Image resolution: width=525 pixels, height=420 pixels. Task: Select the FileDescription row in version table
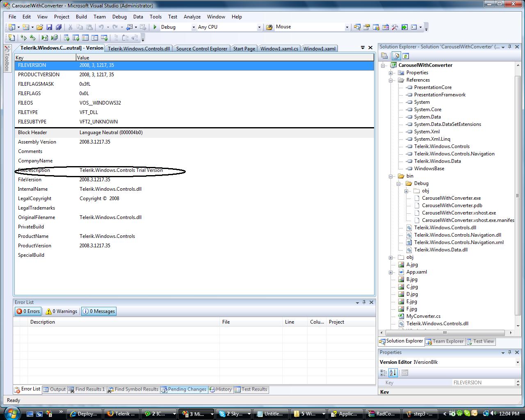tap(194, 170)
